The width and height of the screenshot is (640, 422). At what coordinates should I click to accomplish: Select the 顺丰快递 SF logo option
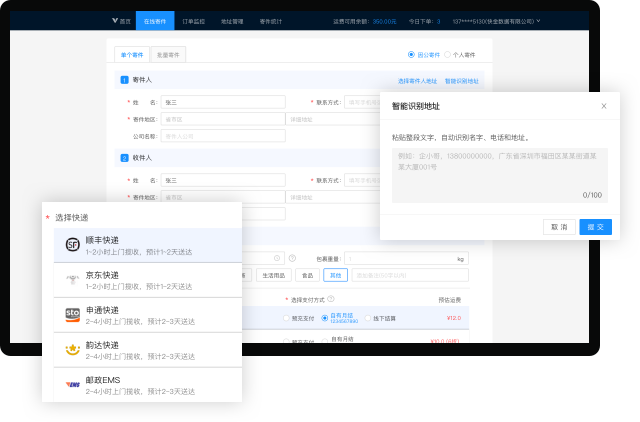[x=72, y=245]
